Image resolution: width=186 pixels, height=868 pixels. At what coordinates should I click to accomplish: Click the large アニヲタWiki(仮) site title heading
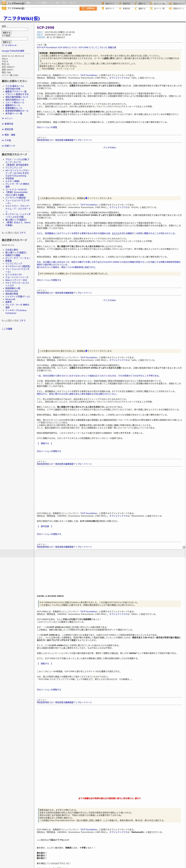(x=21, y=18)
